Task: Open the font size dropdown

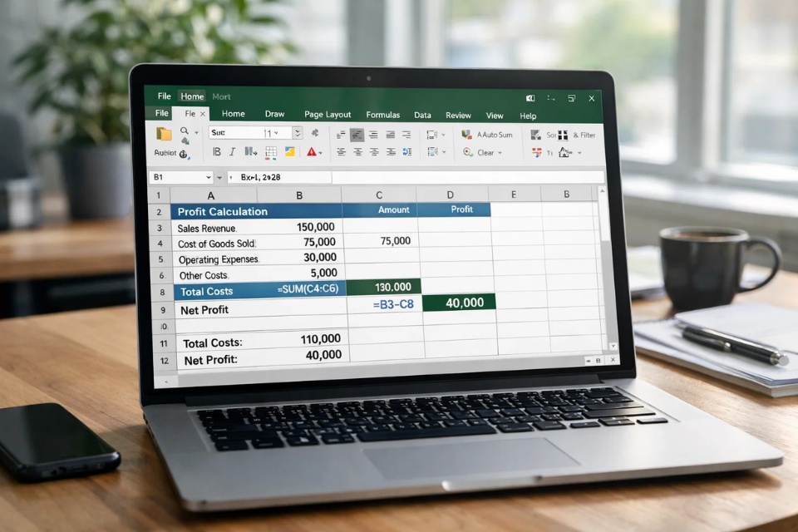Action: (x=277, y=132)
